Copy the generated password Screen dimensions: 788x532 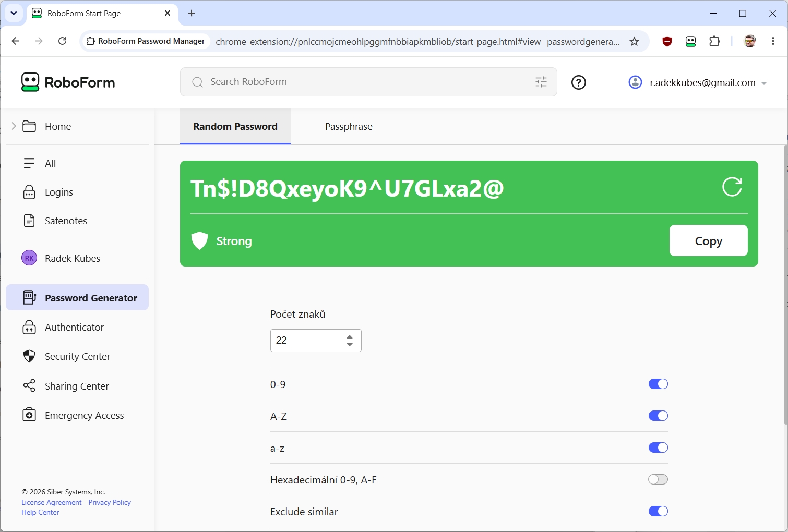[x=708, y=240]
